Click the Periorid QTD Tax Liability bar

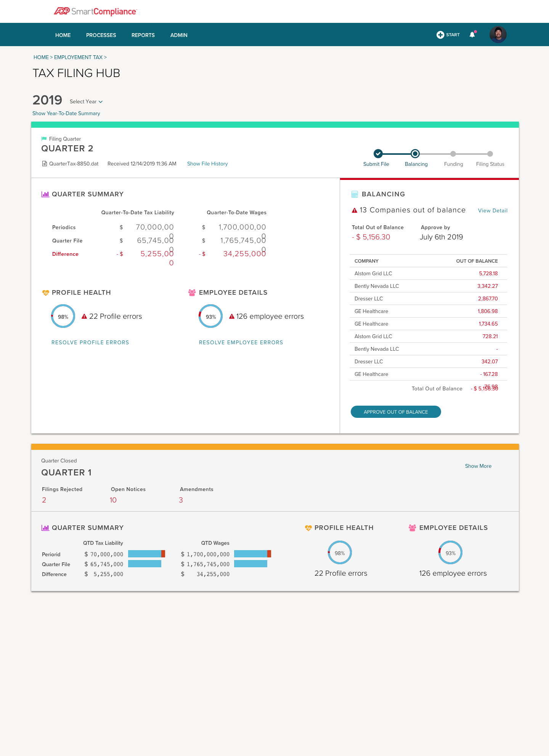tap(146, 554)
